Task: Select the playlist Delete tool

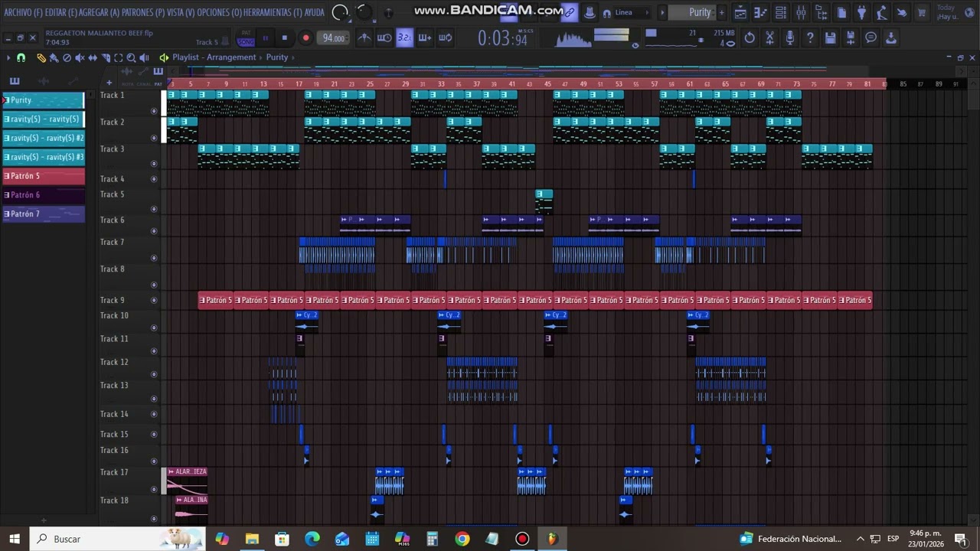Action: (67, 57)
